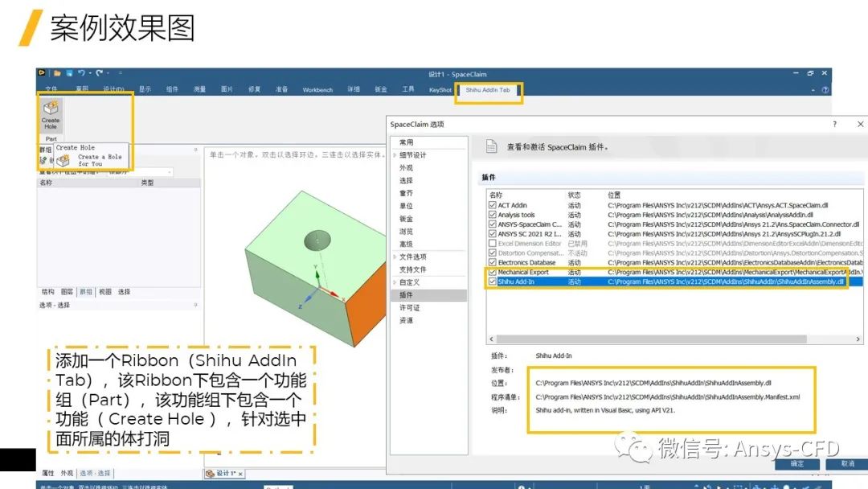The image size is (868, 489).
Task: Open the Undo history dropdown arrow
Action: pyautogui.click(x=90, y=73)
